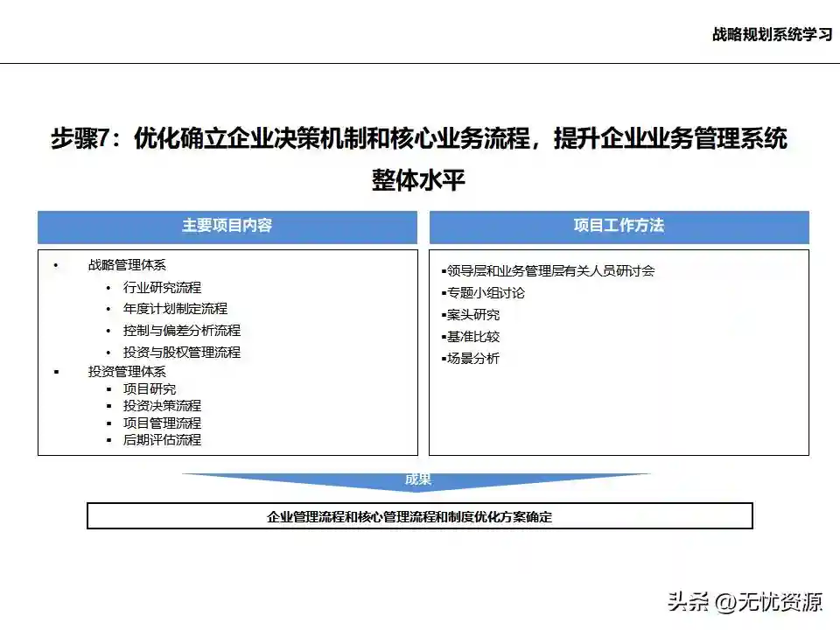Click the 主要项目内容 blue header

click(227, 226)
